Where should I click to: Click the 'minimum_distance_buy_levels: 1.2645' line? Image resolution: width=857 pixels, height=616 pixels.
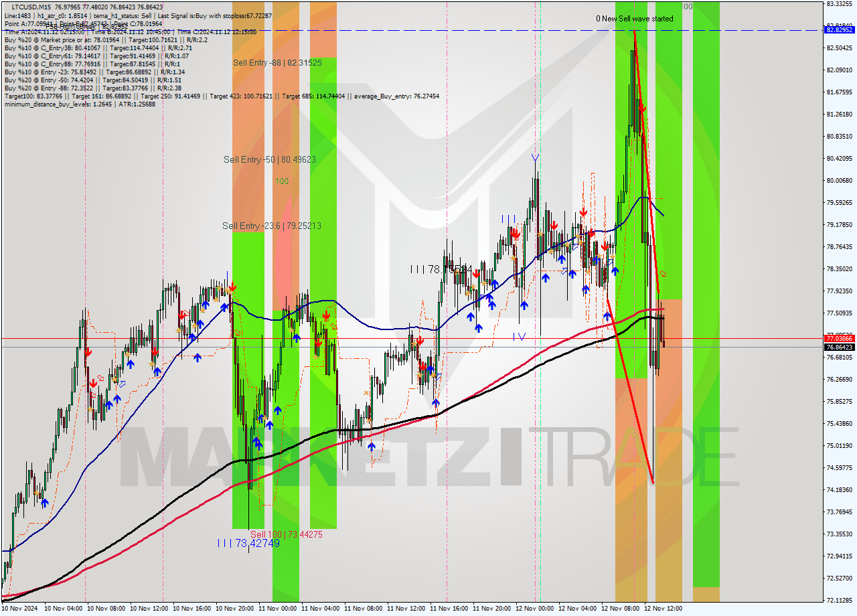80,104
